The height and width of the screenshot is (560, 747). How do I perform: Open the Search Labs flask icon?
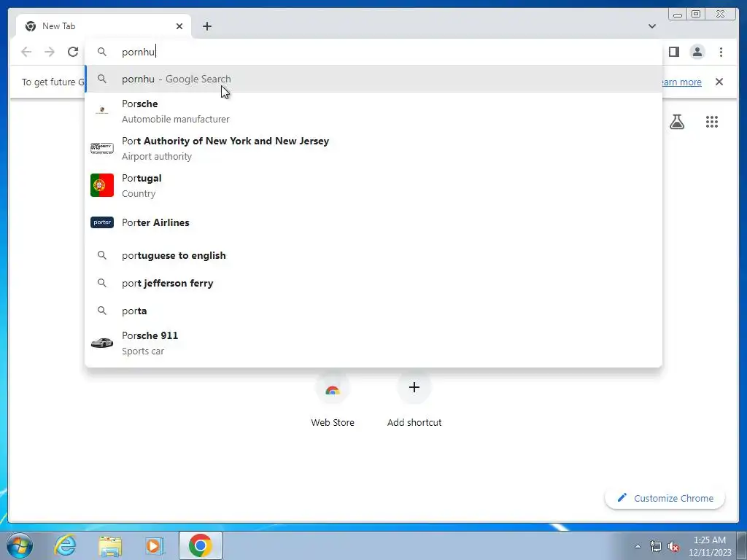pyautogui.click(x=677, y=122)
